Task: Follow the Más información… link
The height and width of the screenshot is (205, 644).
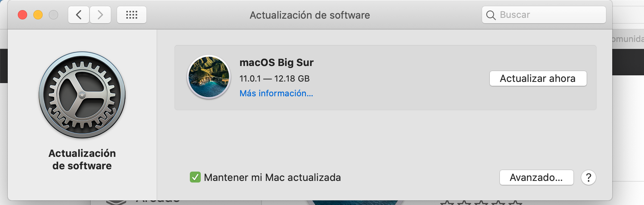Action: (276, 94)
